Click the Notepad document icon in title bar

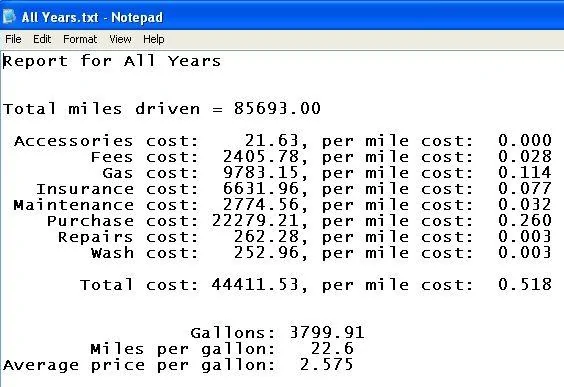click(x=9, y=17)
